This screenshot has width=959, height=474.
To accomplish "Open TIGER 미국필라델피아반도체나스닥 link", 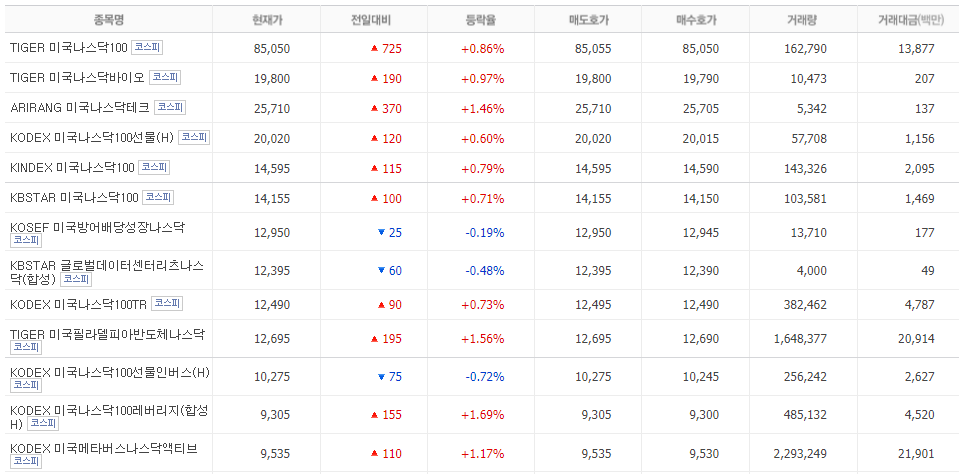I will [107, 334].
